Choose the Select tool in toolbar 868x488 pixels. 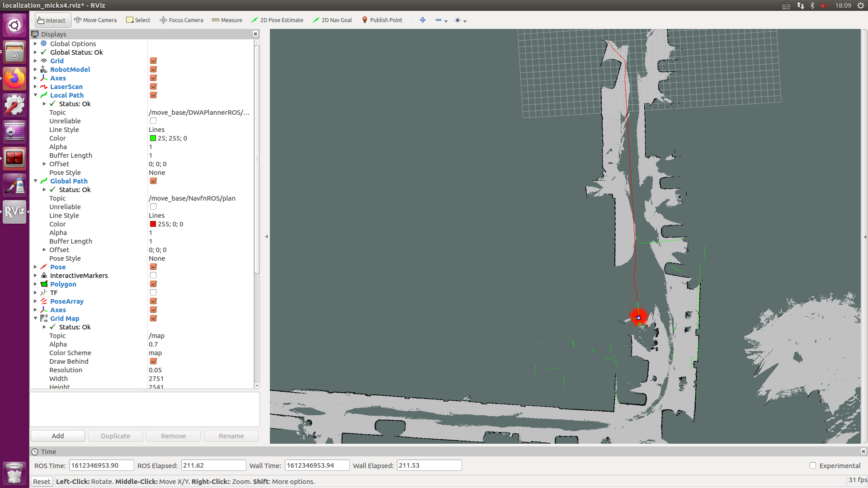pyautogui.click(x=138, y=20)
